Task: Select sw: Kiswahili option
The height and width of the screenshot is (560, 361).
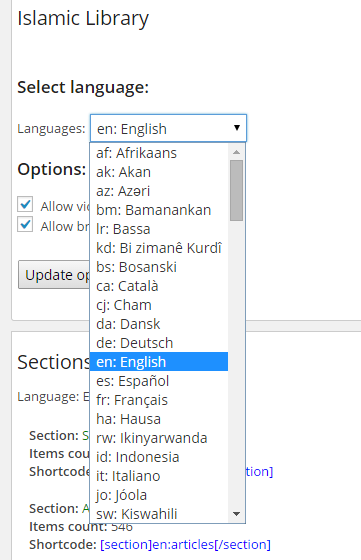Action: point(159,514)
